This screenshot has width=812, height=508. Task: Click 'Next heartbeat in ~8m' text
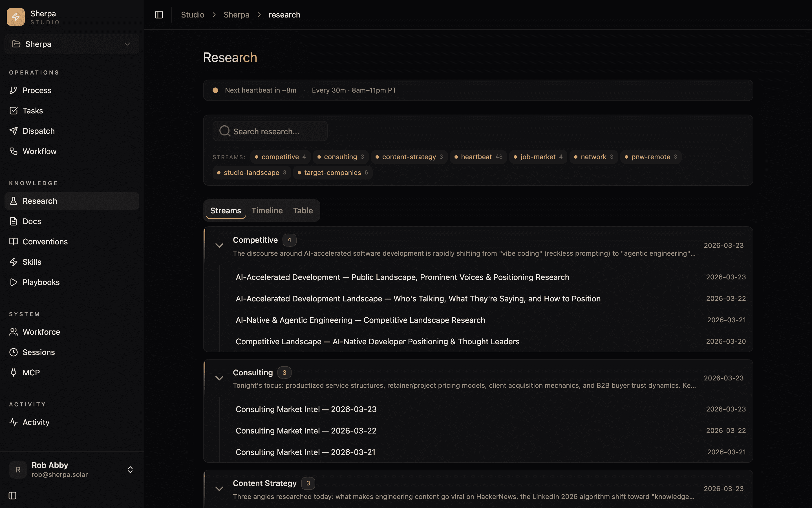[x=261, y=90]
